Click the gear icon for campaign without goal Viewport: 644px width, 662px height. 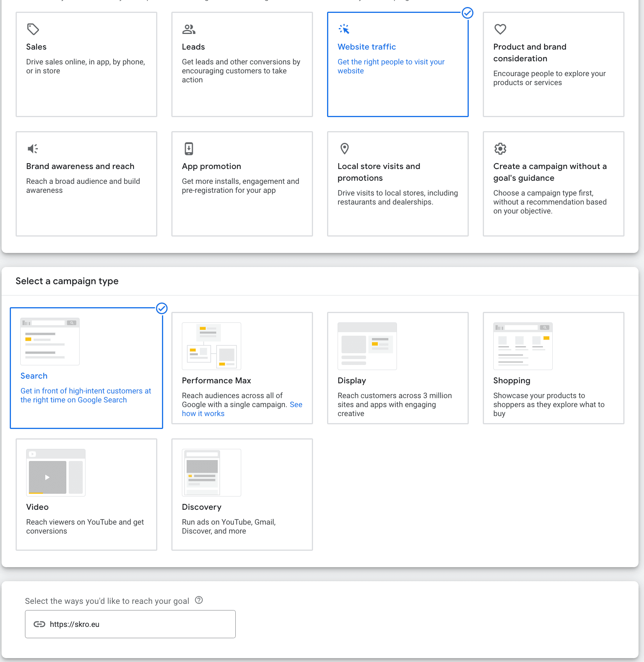pyautogui.click(x=500, y=149)
